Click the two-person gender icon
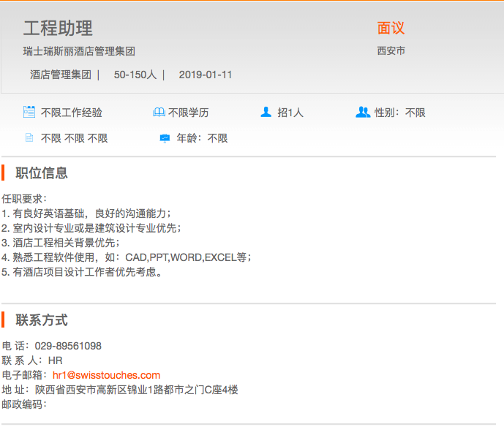The width and height of the screenshot is (504, 427). pyautogui.click(x=363, y=112)
